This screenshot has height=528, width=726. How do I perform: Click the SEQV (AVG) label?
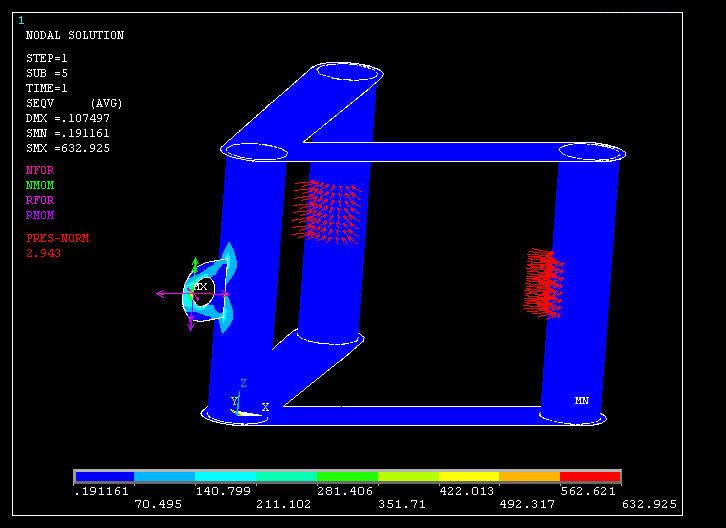pyautogui.click(x=74, y=103)
